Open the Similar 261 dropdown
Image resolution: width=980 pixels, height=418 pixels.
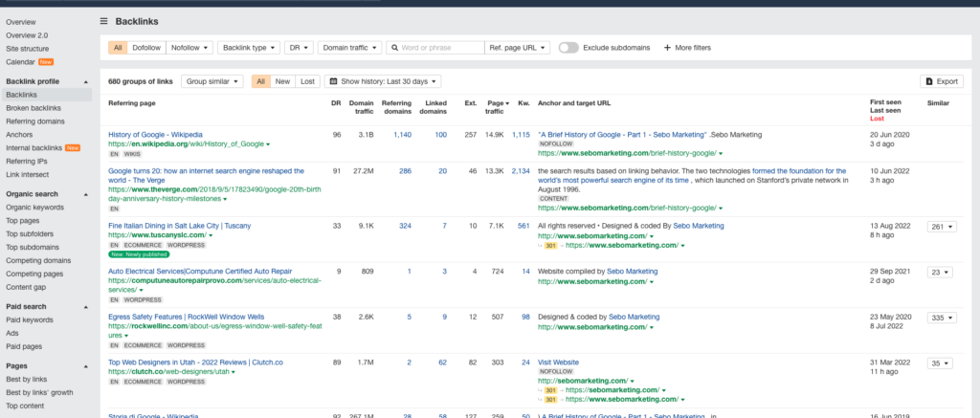tap(942, 227)
